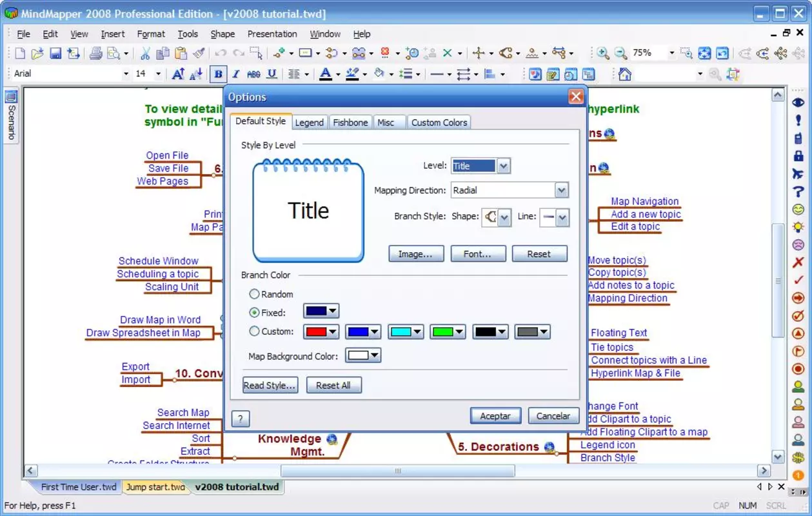Screen dimensions: 812x516
Task: Click the Paste clipboard icon
Action: (x=181, y=54)
